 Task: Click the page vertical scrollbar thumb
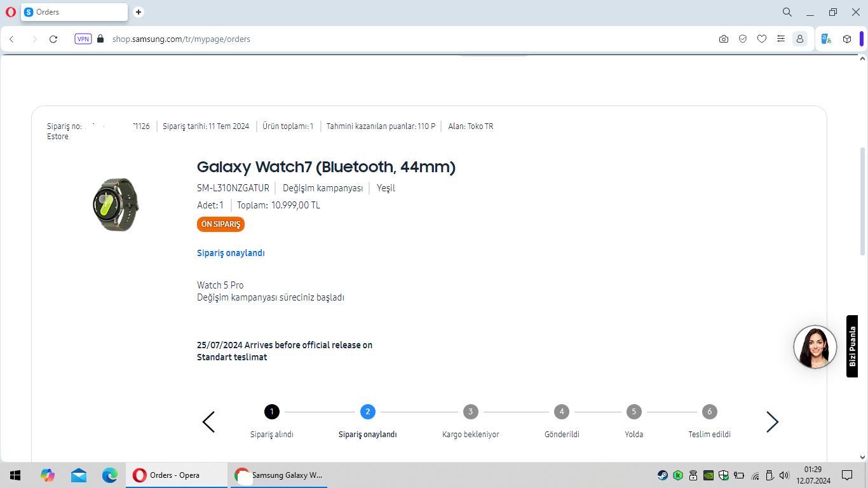tap(862, 201)
